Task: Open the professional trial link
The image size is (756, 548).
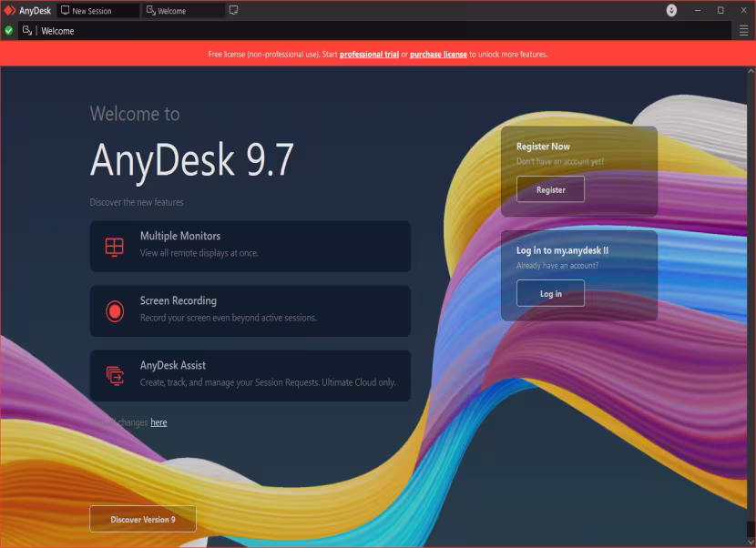Action: [369, 55]
